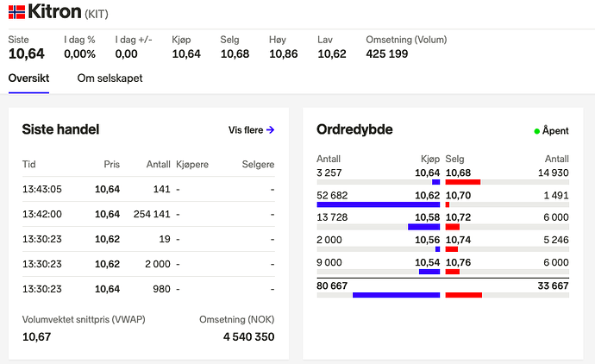Click bid quantity 3 257
This screenshot has width=595, height=364.
[329, 173]
